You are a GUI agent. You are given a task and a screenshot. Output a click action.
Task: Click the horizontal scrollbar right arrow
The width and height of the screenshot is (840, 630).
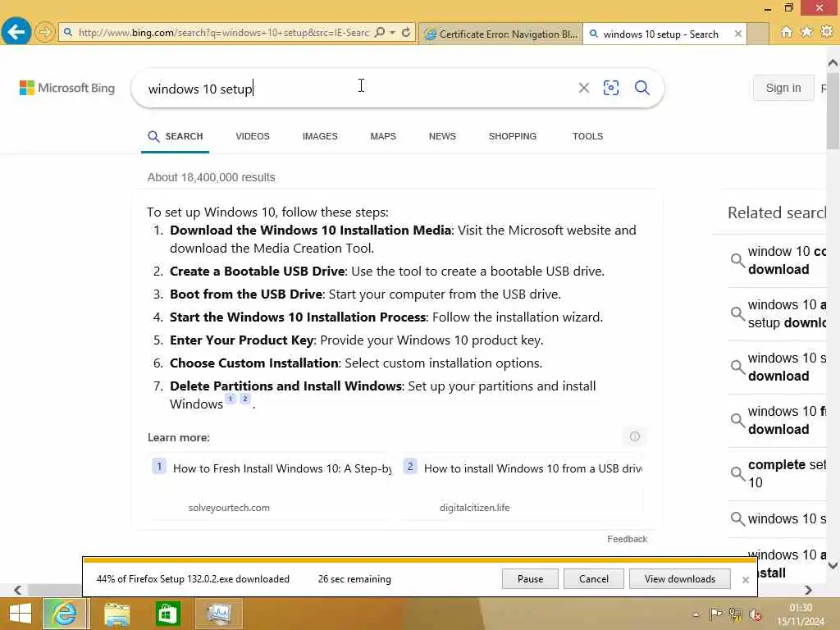point(808,590)
